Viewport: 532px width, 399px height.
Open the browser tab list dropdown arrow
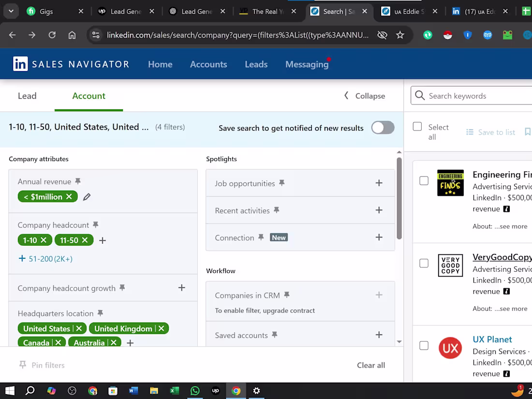[x=11, y=11]
